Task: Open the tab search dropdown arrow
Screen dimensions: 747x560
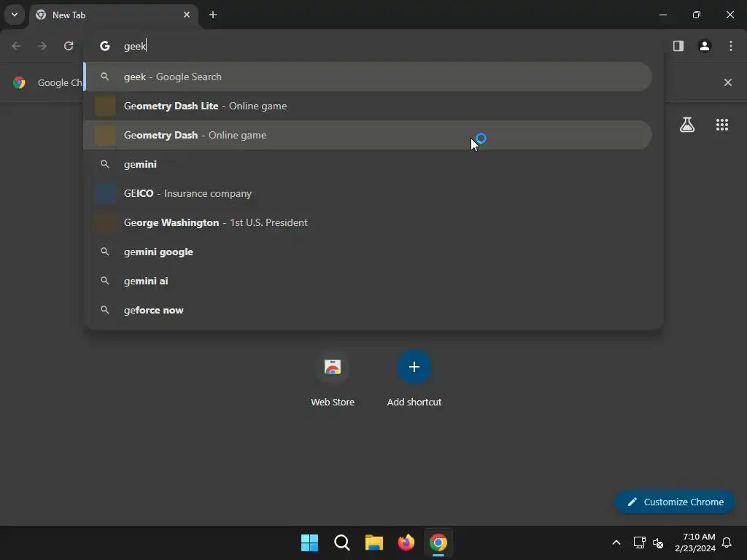Action: tap(15, 15)
